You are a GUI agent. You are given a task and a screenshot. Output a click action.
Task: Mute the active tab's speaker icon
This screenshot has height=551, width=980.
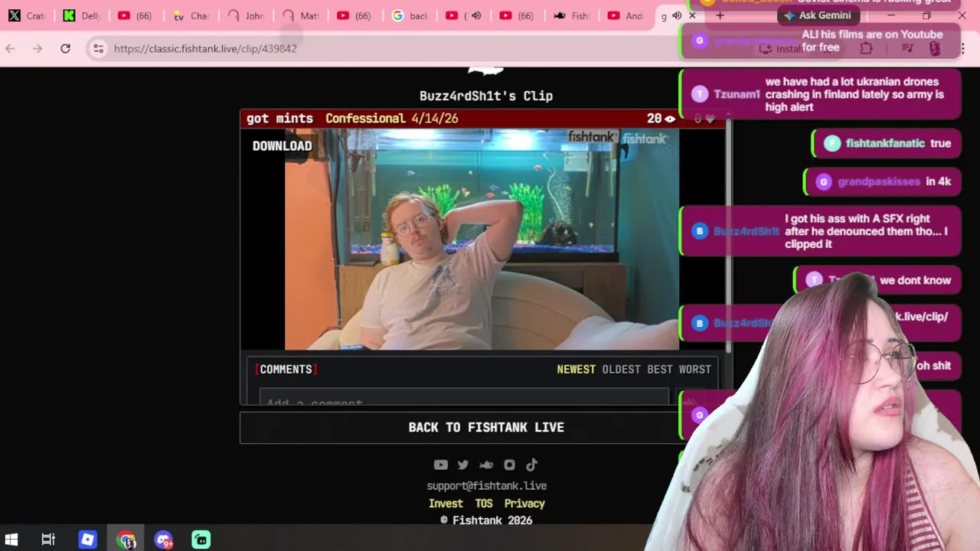677,15
